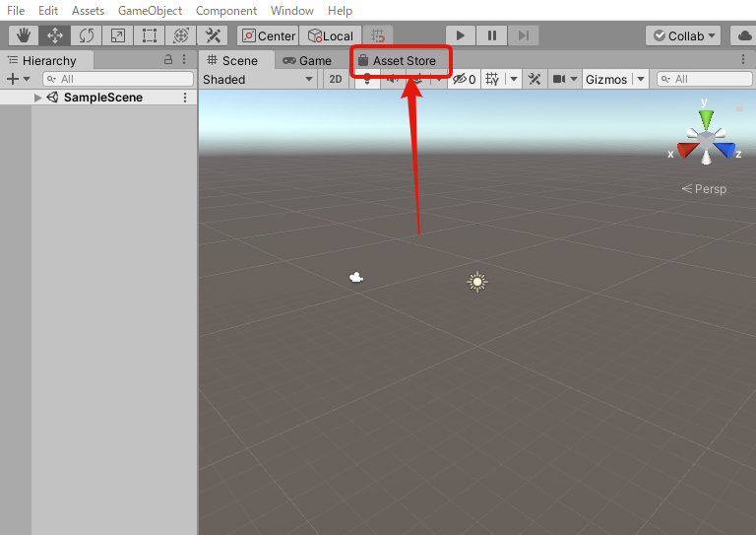Pause the game preview
Image resolution: width=756 pixels, height=535 pixels.
pyautogui.click(x=492, y=35)
